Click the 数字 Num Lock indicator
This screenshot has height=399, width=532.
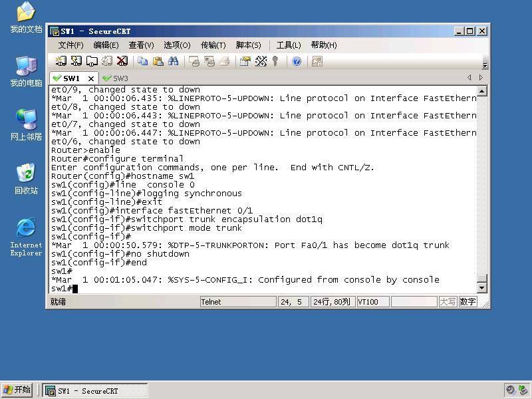[467, 302]
